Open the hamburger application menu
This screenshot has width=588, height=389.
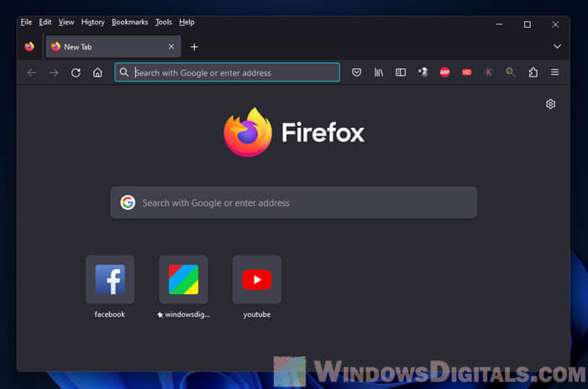[x=555, y=72]
